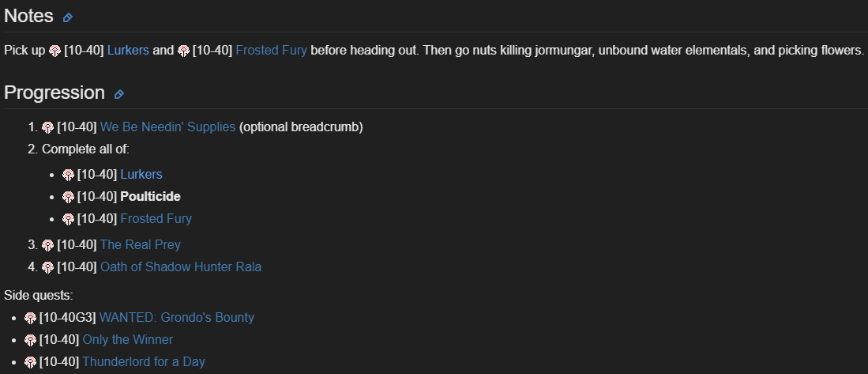The height and width of the screenshot is (374, 868).
Task: Click Horde icon before The Real Prey
Action: click(x=48, y=245)
